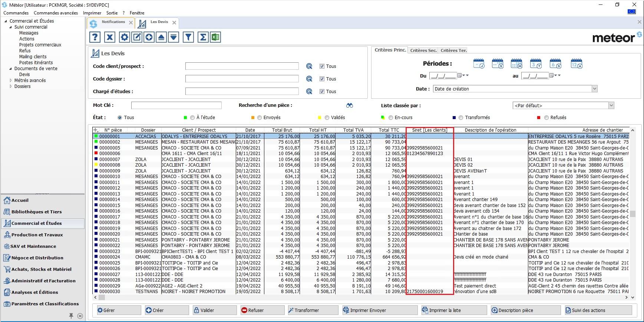Select the semester (6 S) period icon

[555, 64]
